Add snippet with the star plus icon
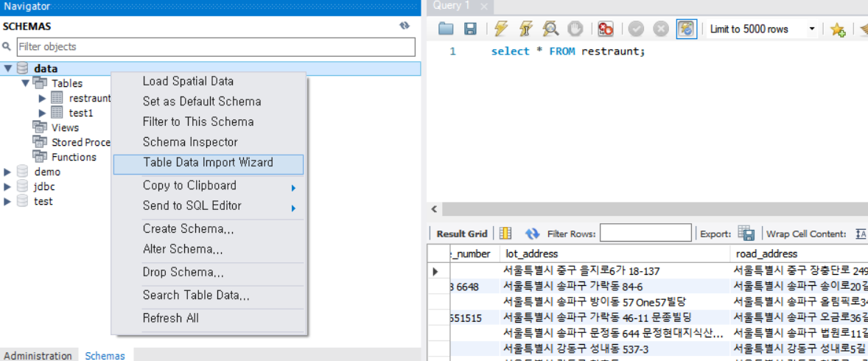Screen dimensions: 868x361 tap(838, 29)
